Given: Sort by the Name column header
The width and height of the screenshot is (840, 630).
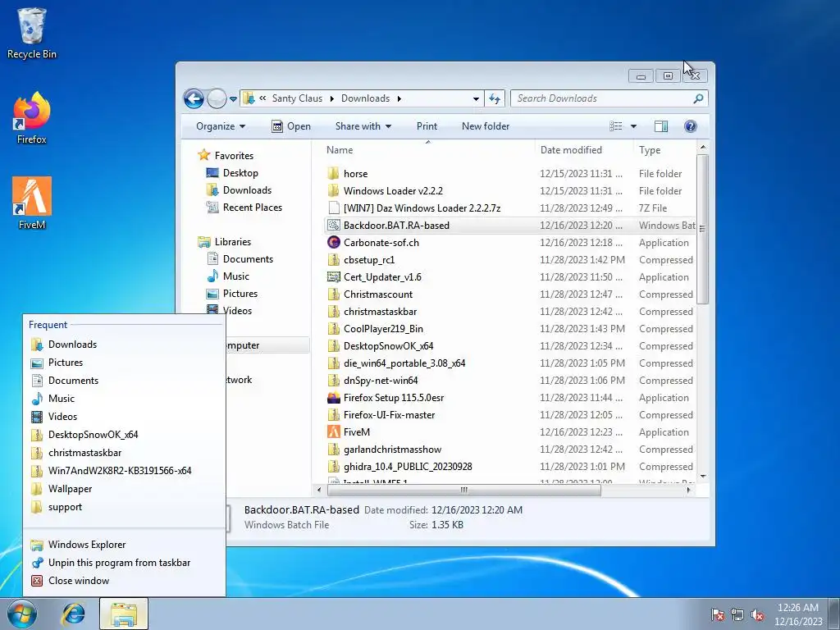Looking at the screenshot, I should 427,150.
